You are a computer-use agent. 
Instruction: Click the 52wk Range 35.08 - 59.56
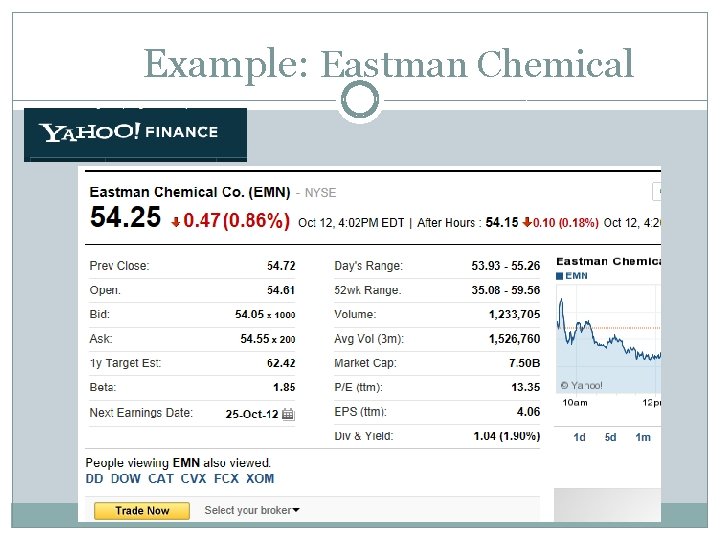506,290
